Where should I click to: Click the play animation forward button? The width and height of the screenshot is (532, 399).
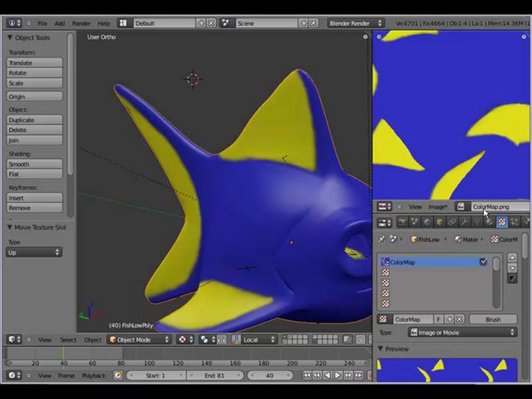(x=337, y=375)
